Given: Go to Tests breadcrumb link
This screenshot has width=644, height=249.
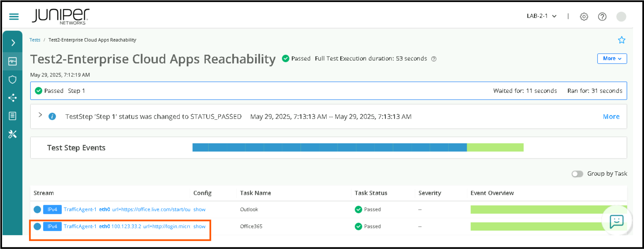Looking at the screenshot, I should [35, 40].
